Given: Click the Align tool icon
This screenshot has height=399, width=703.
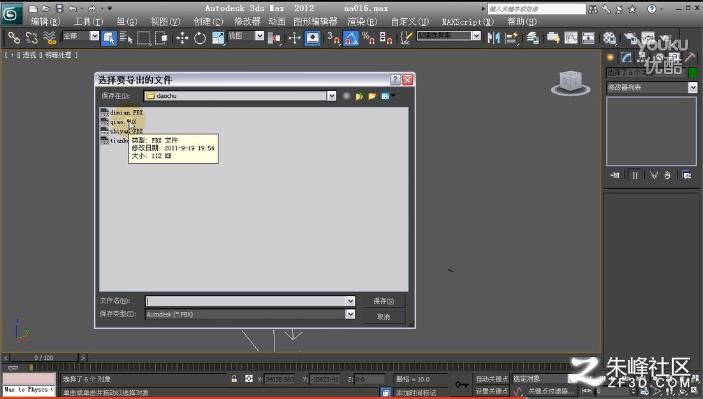Looking at the screenshot, I should pos(512,38).
